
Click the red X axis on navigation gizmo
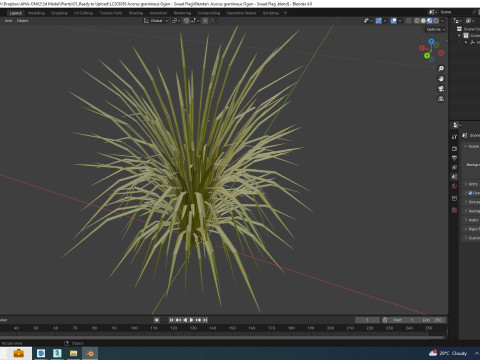pyautogui.click(x=422, y=48)
